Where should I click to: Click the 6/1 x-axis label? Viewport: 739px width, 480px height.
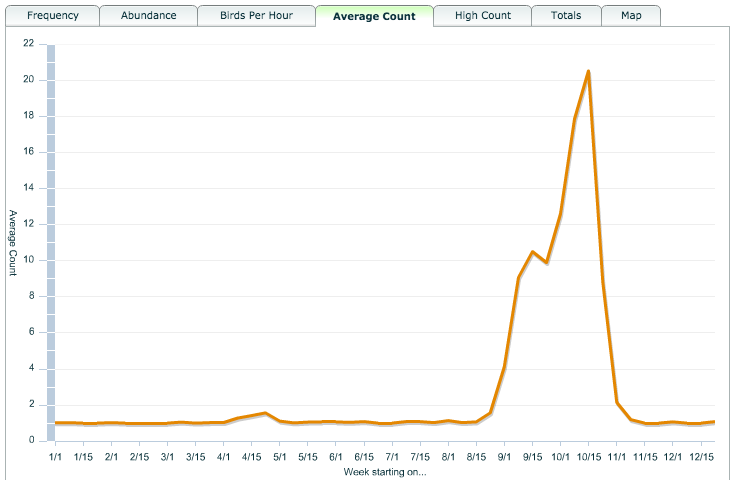[335, 456]
